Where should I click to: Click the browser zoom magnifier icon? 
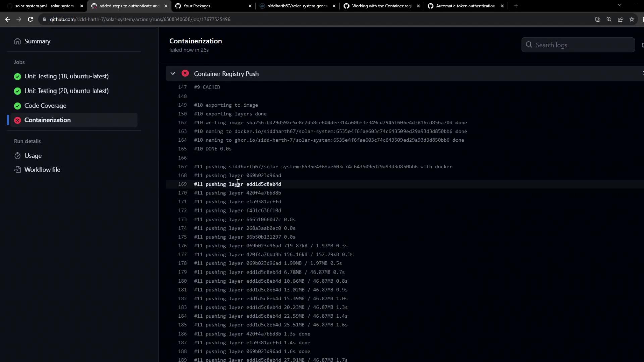click(609, 19)
